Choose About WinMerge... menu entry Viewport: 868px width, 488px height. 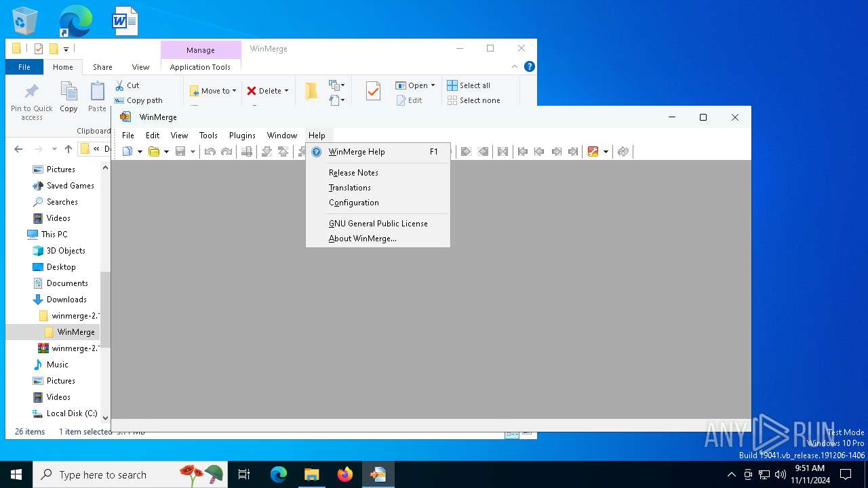click(x=378, y=239)
